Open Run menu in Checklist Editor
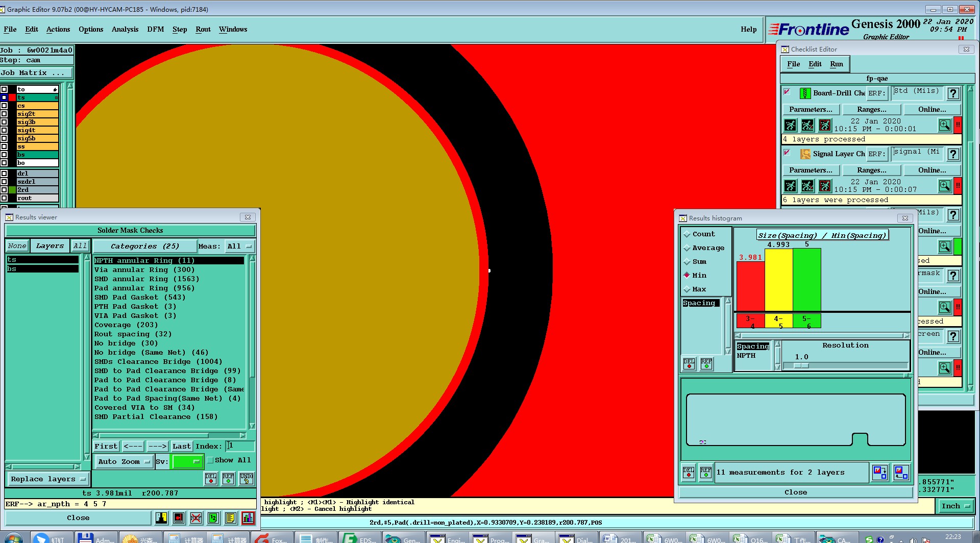Screen dimensions: 980x543 837,64
